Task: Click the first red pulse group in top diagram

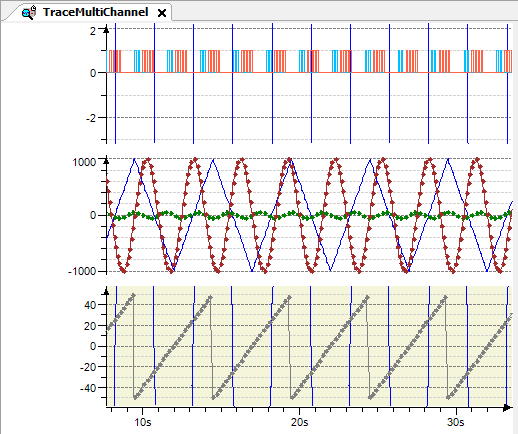Action: [115, 61]
